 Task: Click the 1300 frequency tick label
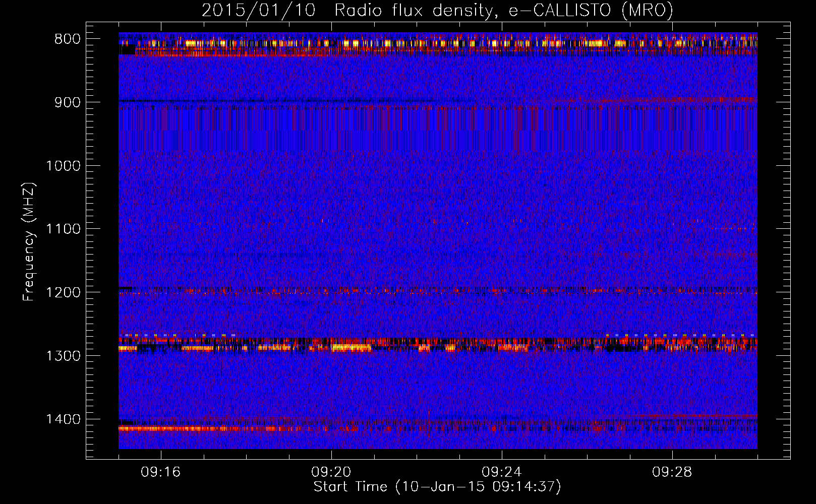pyautogui.click(x=63, y=356)
